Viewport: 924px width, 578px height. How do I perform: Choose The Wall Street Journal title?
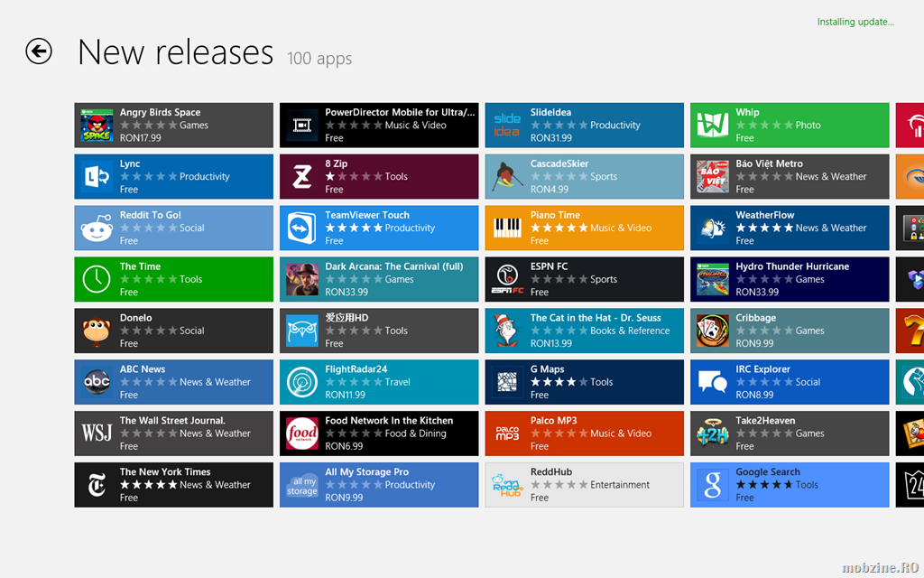(x=172, y=420)
